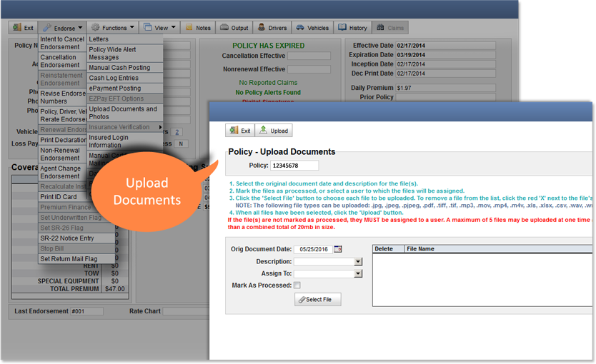The image size is (596, 364).
Task: Open the Drivers toolbar button
Action: pos(272,28)
